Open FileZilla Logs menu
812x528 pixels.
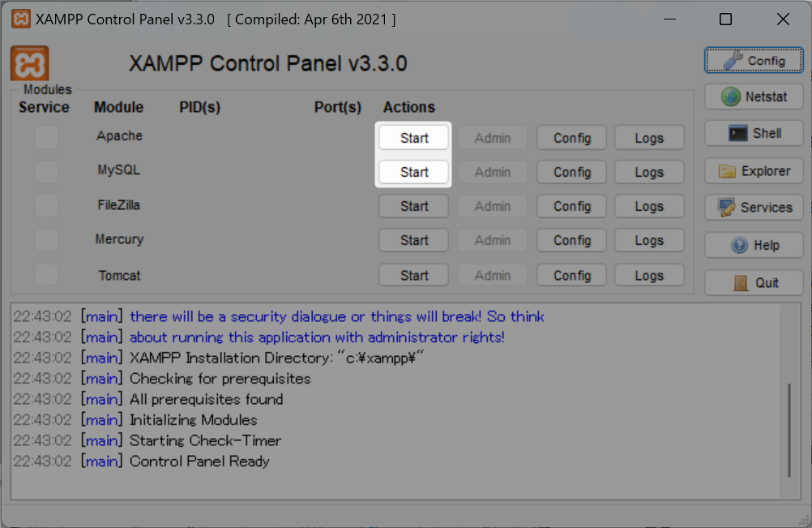(x=649, y=206)
